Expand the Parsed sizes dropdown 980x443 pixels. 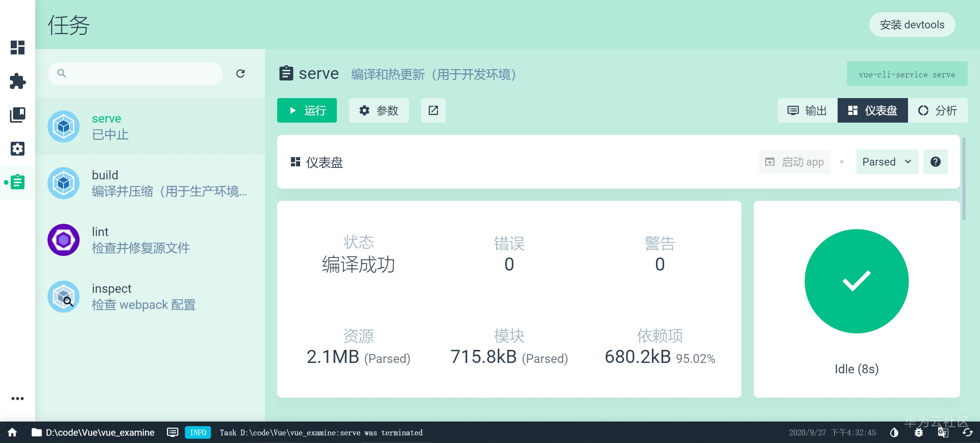click(x=887, y=161)
